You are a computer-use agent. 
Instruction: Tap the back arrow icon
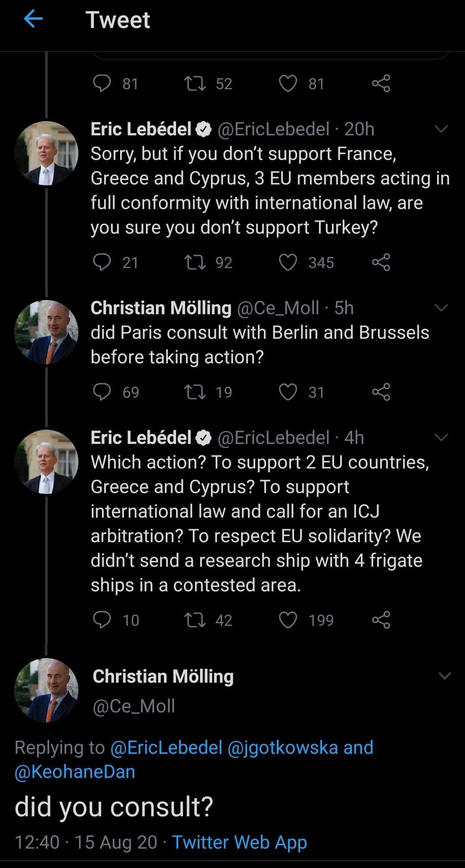33,19
